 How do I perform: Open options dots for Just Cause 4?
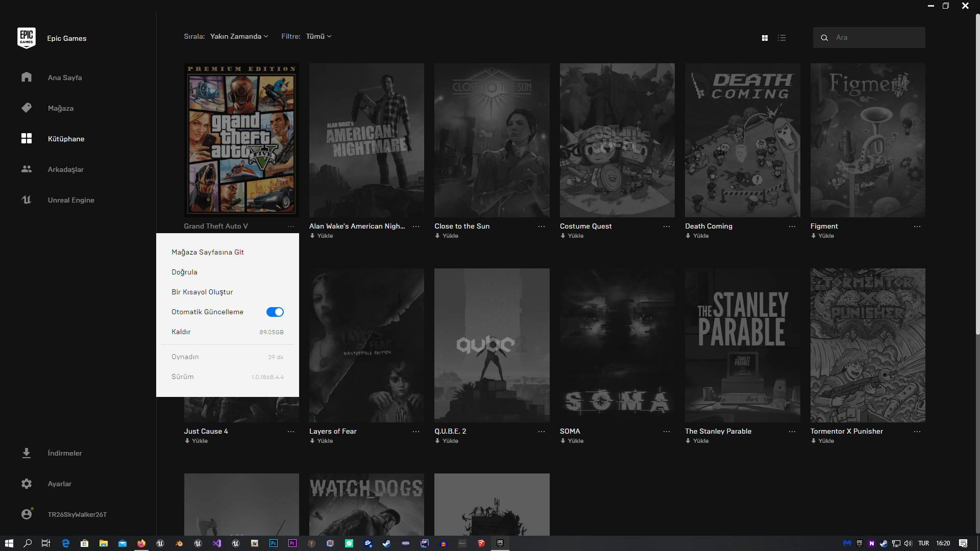click(x=291, y=432)
